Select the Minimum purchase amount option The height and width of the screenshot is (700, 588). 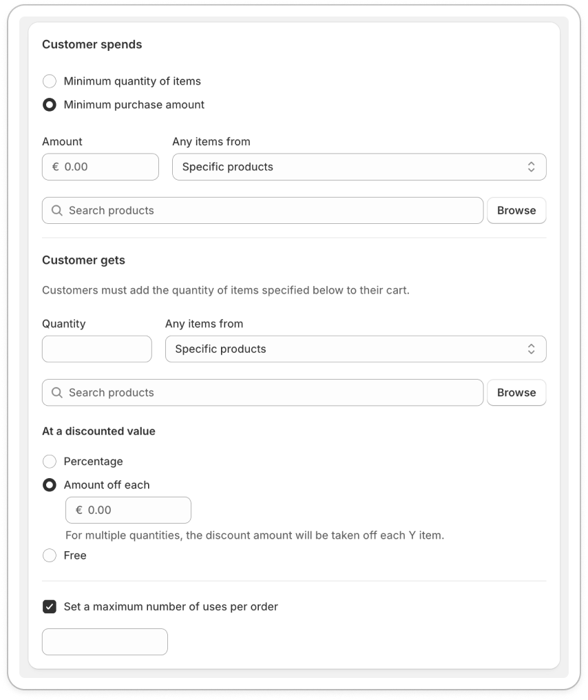click(49, 104)
